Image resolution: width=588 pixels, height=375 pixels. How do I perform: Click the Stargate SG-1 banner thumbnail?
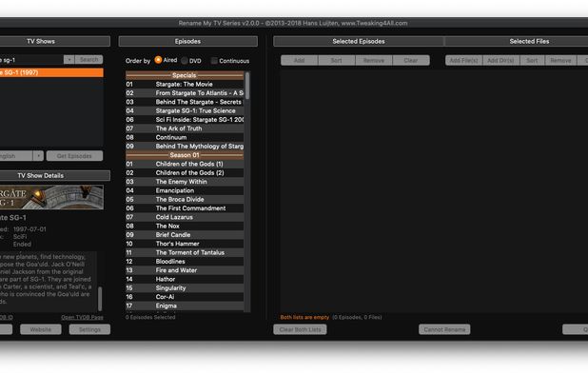click(51, 197)
